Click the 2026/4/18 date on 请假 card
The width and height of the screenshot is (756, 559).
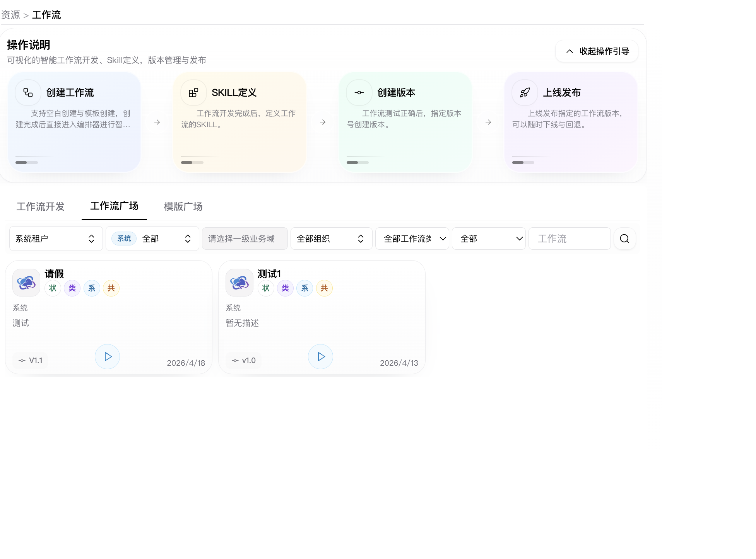tap(186, 363)
